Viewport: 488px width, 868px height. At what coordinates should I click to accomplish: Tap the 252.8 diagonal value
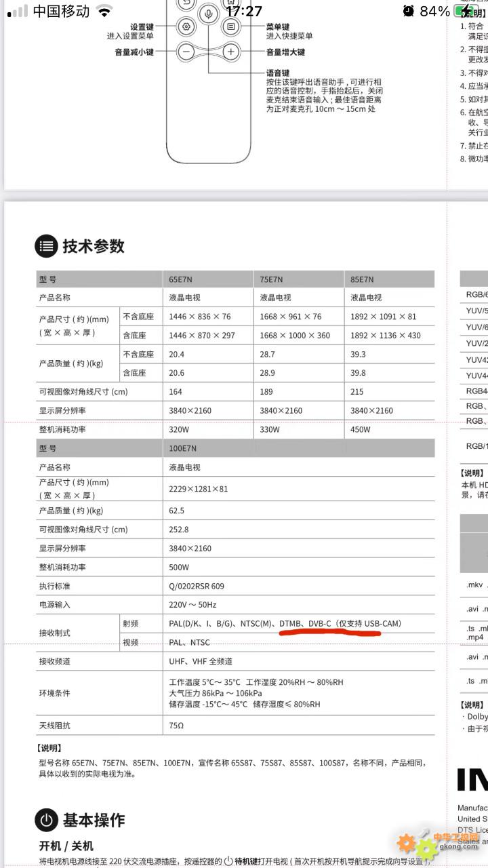pyautogui.click(x=179, y=530)
